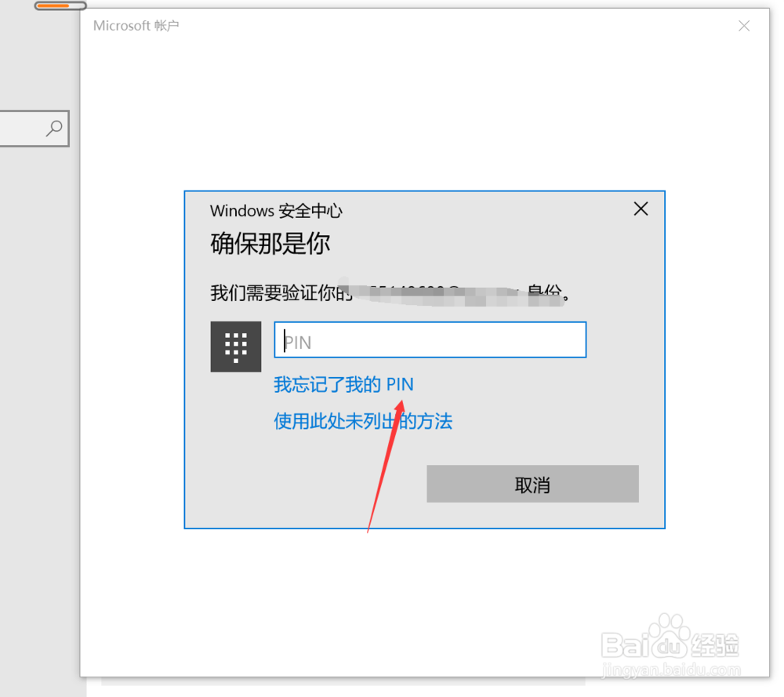Click the Windows 安全中心 title bar
The image size is (784, 697).
coord(275,210)
